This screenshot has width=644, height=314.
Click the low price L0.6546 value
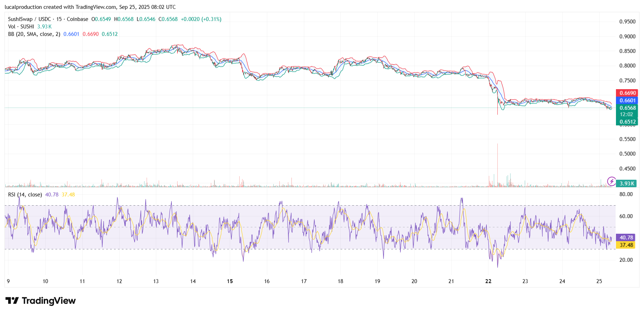[x=146, y=19]
